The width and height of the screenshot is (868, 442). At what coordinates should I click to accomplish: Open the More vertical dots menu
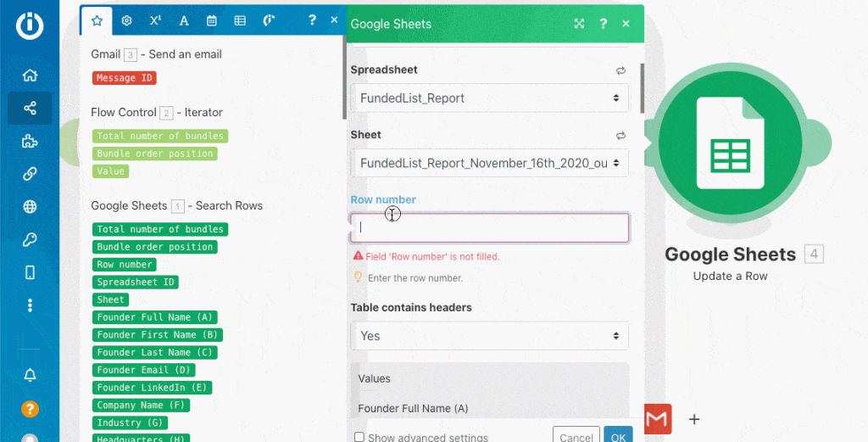tap(30, 305)
